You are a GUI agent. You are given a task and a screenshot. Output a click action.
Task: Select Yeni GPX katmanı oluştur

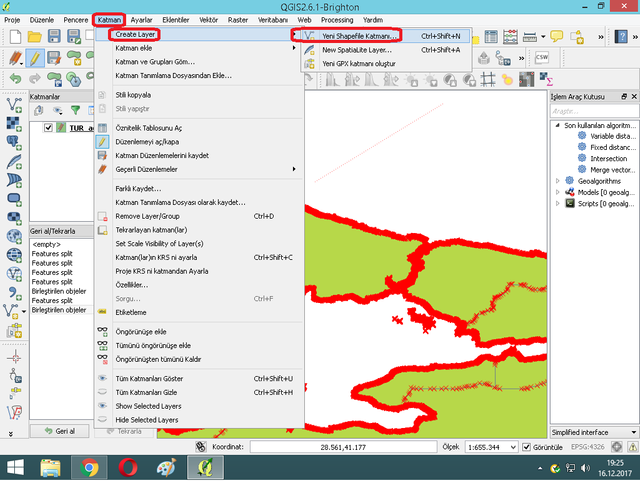click(386, 64)
